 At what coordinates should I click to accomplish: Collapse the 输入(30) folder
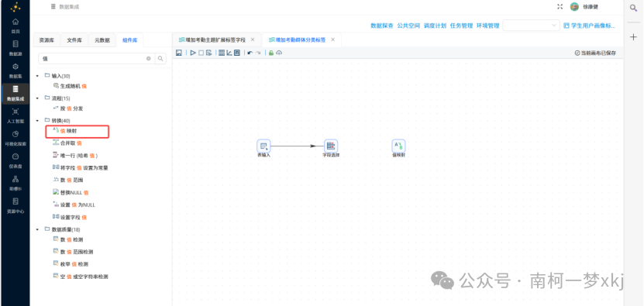(x=38, y=76)
